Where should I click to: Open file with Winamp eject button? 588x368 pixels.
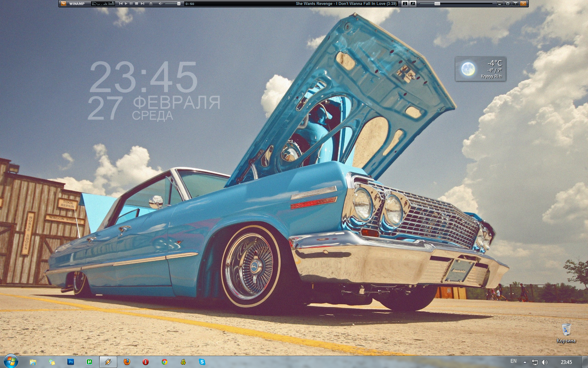click(x=151, y=4)
